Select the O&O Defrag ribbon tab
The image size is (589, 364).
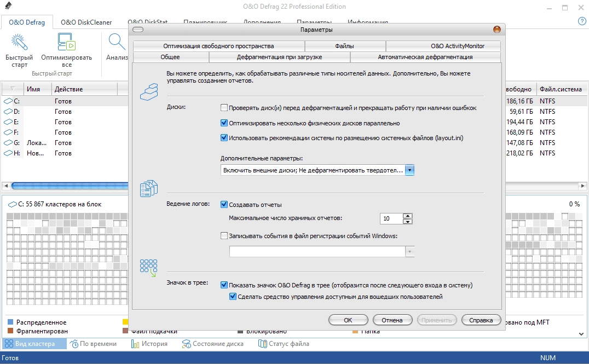point(27,22)
